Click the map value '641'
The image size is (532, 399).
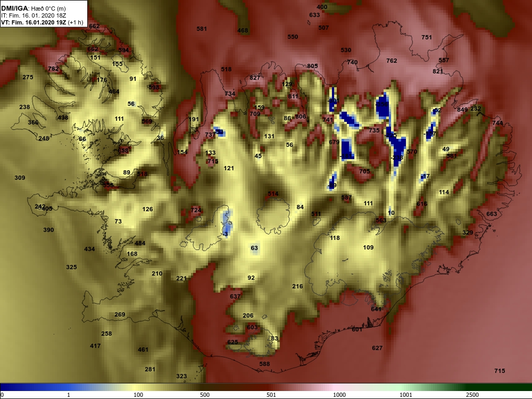[x=376, y=309]
